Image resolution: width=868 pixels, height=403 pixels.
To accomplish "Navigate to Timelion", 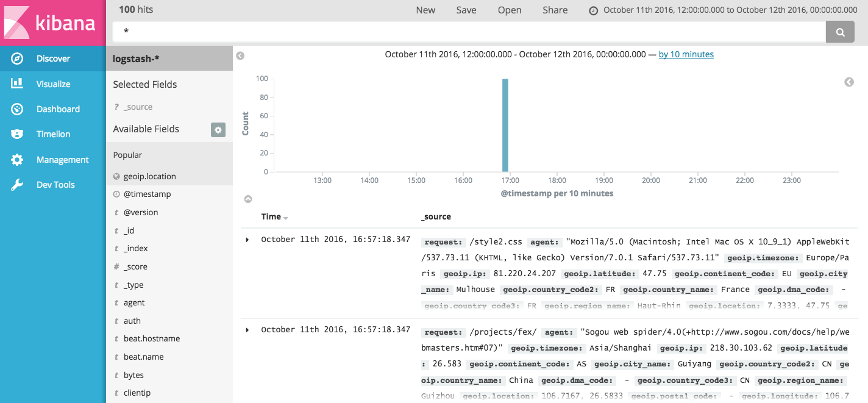I will click(x=54, y=134).
